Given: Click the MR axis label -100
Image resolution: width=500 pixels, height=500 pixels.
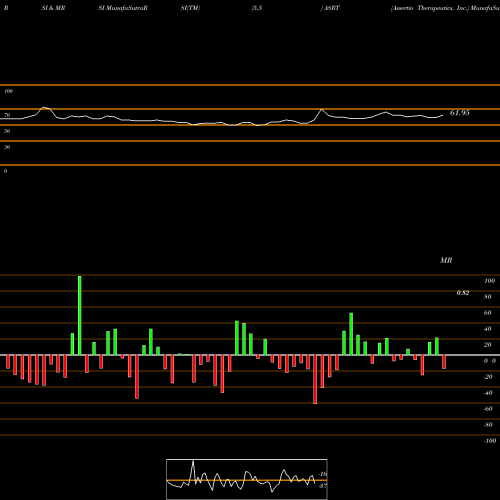Looking at the screenshot, I should click(490, 441).
